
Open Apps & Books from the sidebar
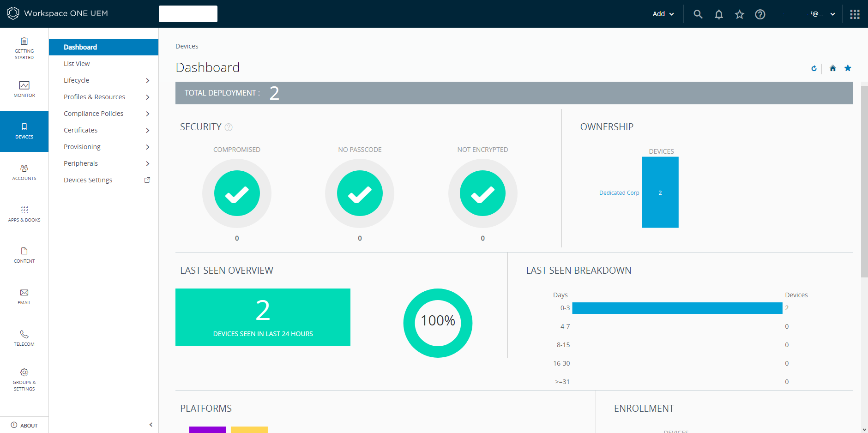(x=24, y=214)
